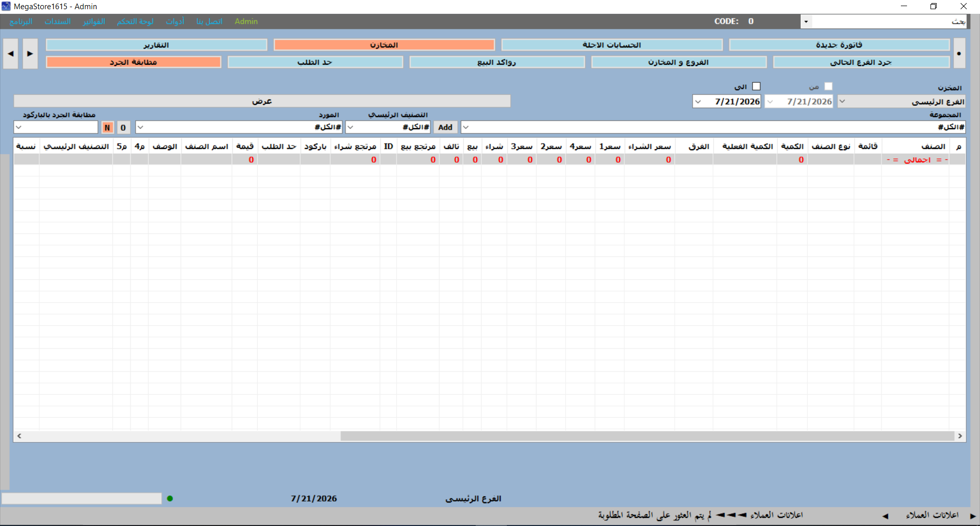Switch to الحسابات الاجلة tab
The width and height of the screenshot is (980, 526).
click(612, 45)
